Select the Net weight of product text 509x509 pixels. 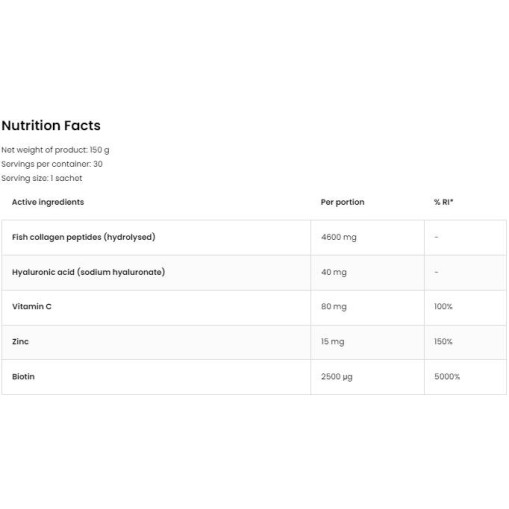coord(55,150)
